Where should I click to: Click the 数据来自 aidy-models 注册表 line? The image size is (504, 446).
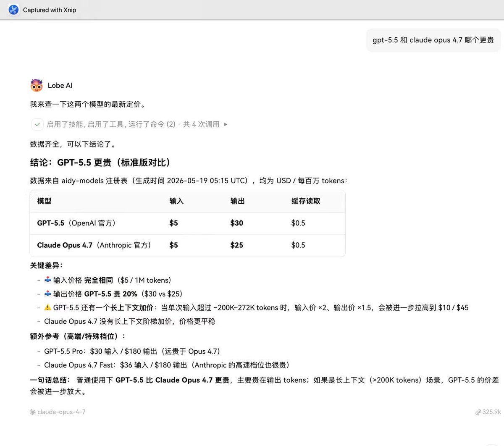pyautogui.click(x=189, y=181)
